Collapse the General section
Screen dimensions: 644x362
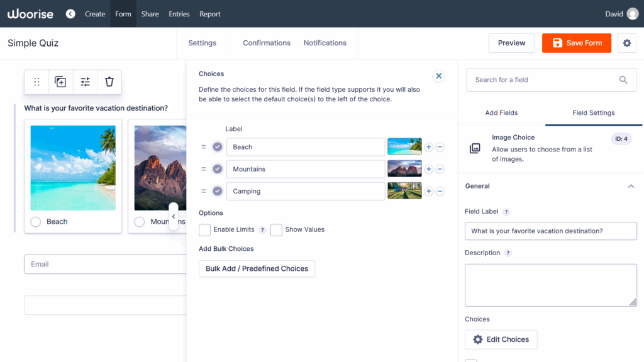tap(631, 186)
